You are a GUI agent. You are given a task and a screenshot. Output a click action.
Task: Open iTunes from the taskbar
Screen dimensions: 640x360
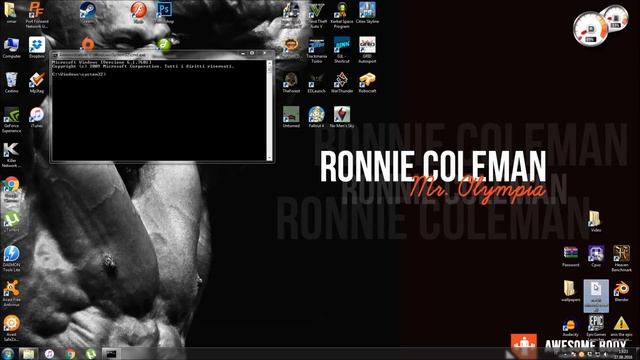pos(49,353)
